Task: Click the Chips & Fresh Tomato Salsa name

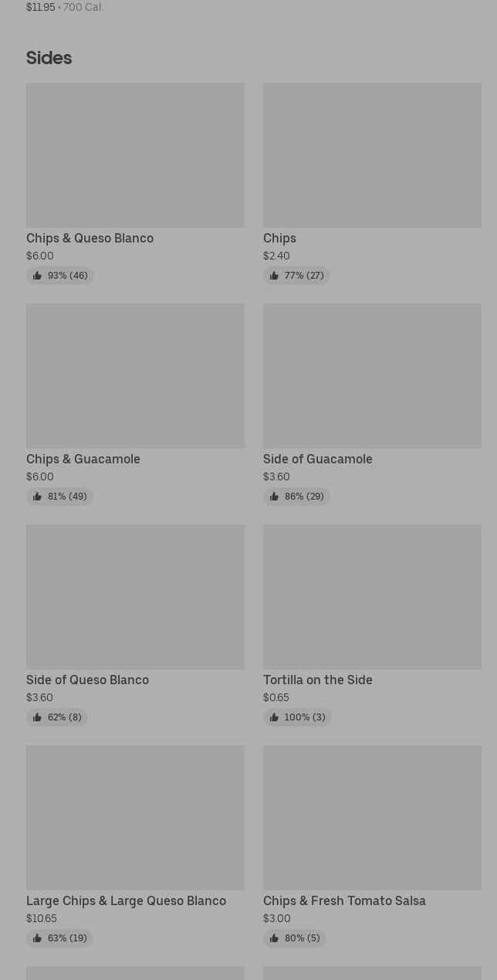Action: point(344,900)
